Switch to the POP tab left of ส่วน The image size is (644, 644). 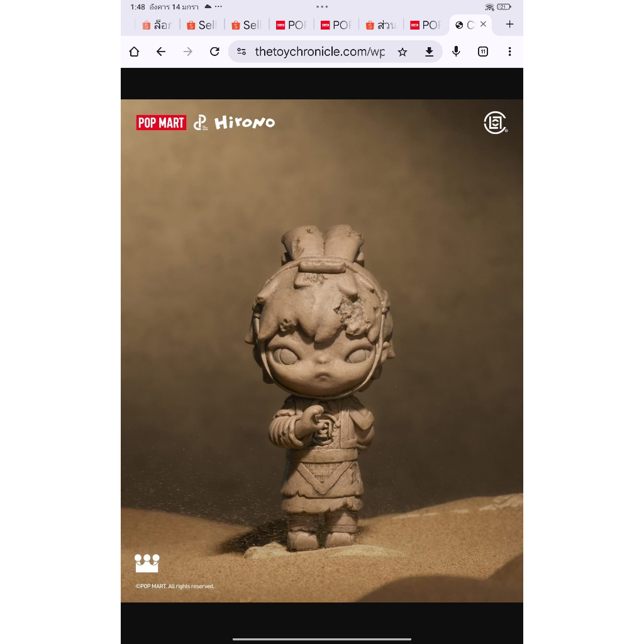coord(336,25)
